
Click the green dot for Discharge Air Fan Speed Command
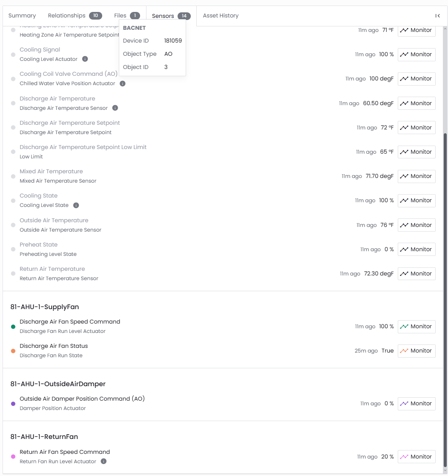coord(13,327)
